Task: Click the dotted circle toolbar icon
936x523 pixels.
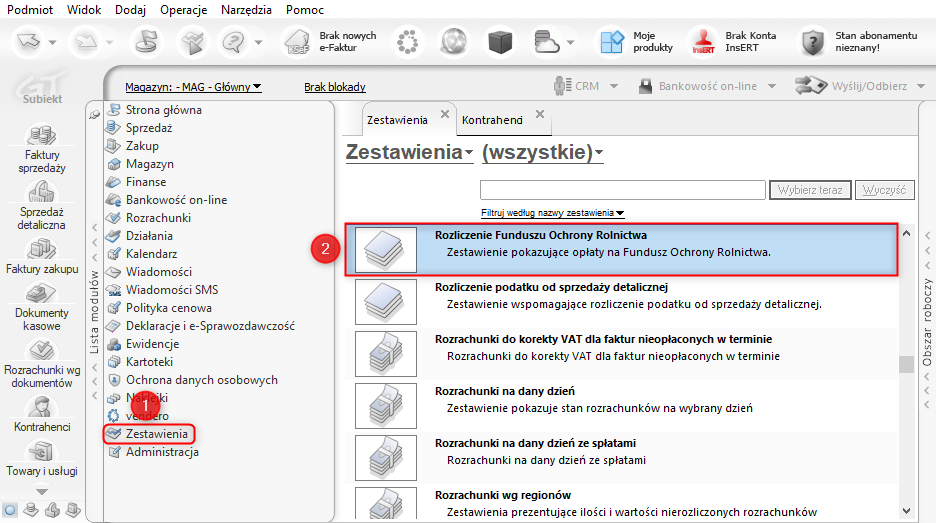Action: click(x=407, y=42)
